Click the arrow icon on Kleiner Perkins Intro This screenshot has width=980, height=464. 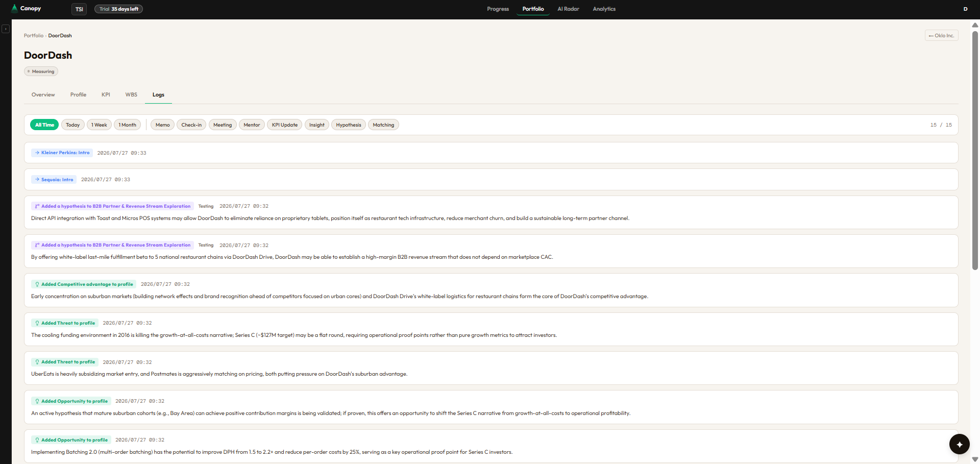coord(37,153)
